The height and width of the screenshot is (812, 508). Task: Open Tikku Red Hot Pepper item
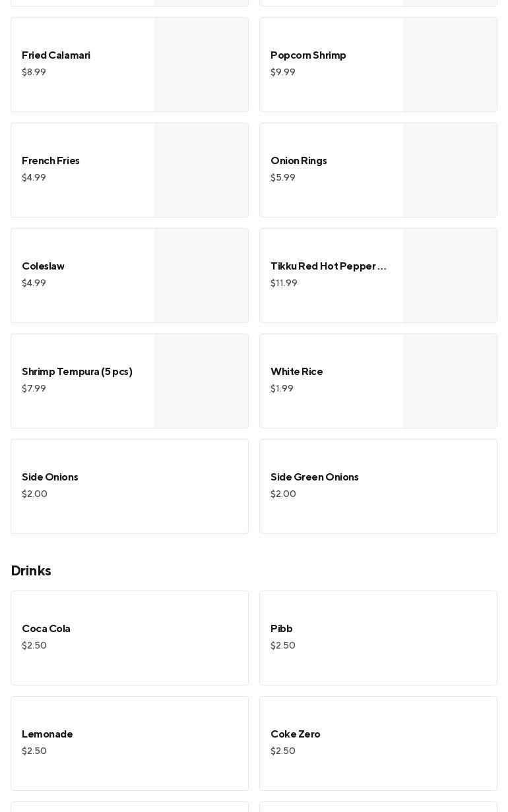point(378,275)
